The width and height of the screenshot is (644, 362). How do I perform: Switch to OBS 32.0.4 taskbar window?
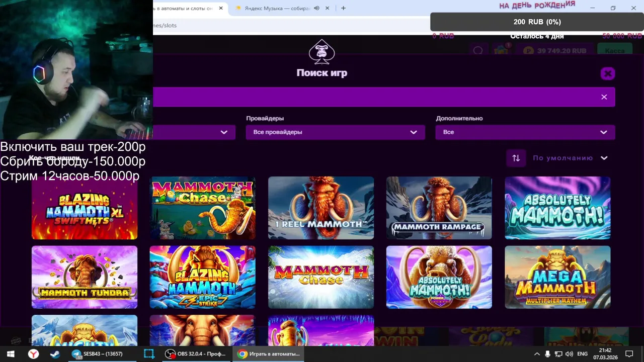[x=196, y=354]
